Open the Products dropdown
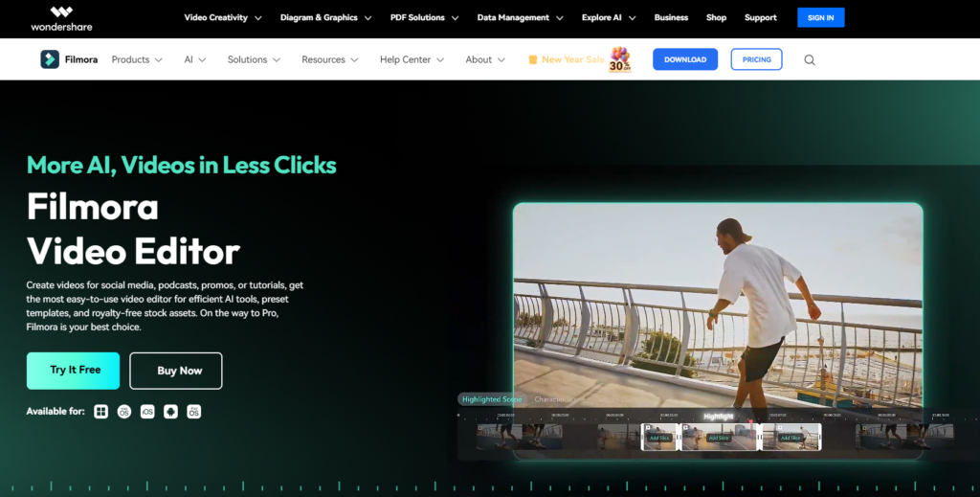 [x=137, y=59]
